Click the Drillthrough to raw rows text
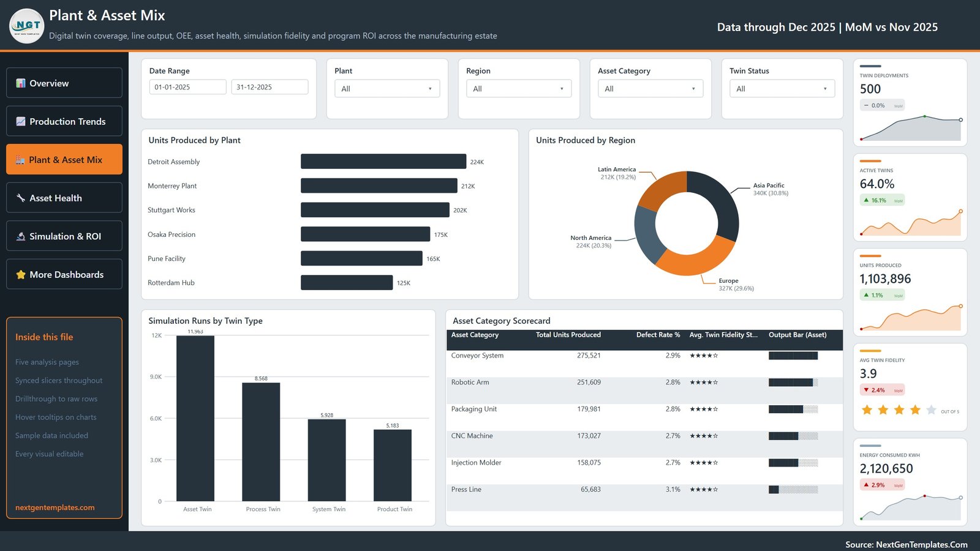The height and width of the screenshot is (551, 980). click(56, 399)
